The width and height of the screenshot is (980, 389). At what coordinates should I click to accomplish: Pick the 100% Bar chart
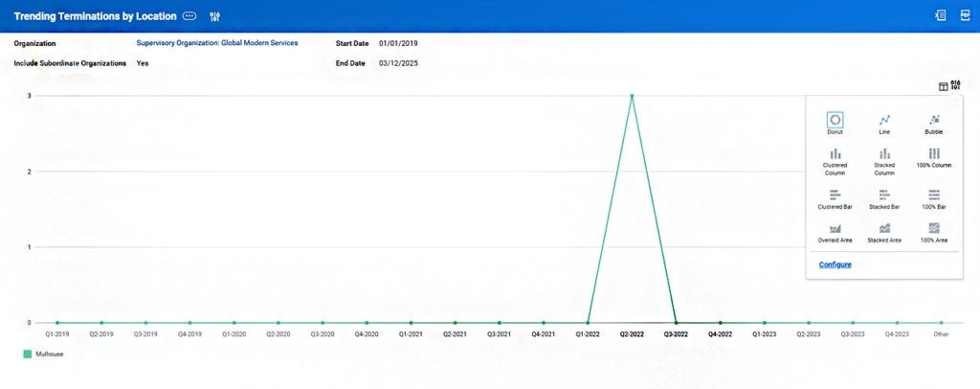[x=934, y=199]
